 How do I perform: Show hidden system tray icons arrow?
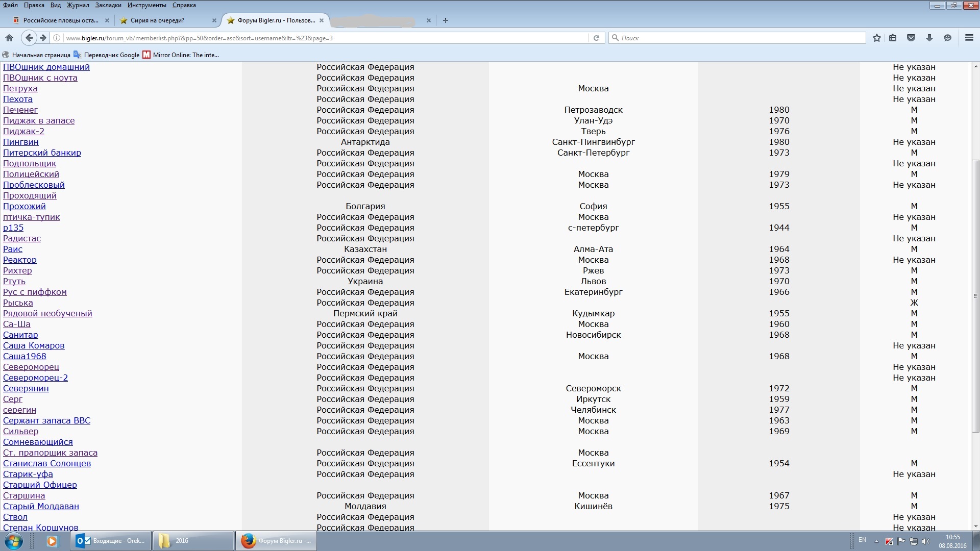click(876, 541)
